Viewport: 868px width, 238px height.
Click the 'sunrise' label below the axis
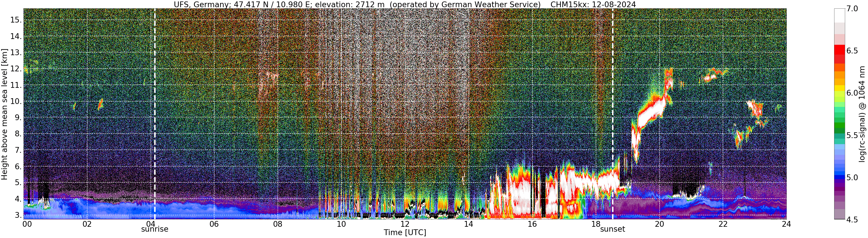coord(155,229)
